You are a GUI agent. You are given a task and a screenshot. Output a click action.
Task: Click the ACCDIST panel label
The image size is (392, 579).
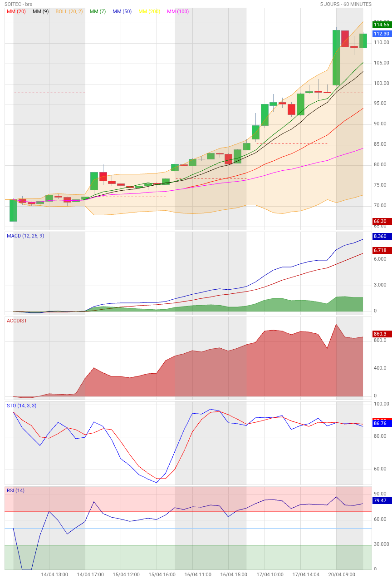(17, 321)
